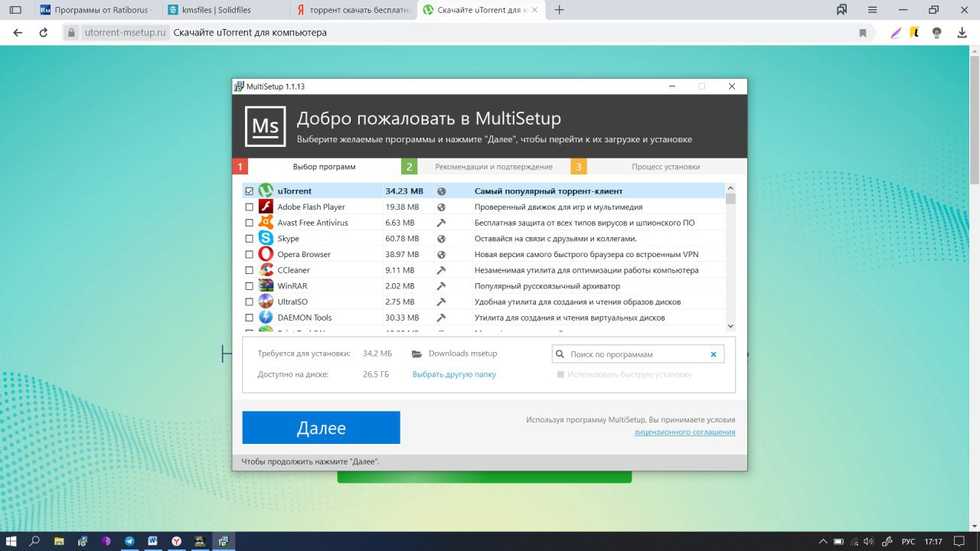Click the MultiSetup Ms logo
980x551 pixels.
point(265,126)
